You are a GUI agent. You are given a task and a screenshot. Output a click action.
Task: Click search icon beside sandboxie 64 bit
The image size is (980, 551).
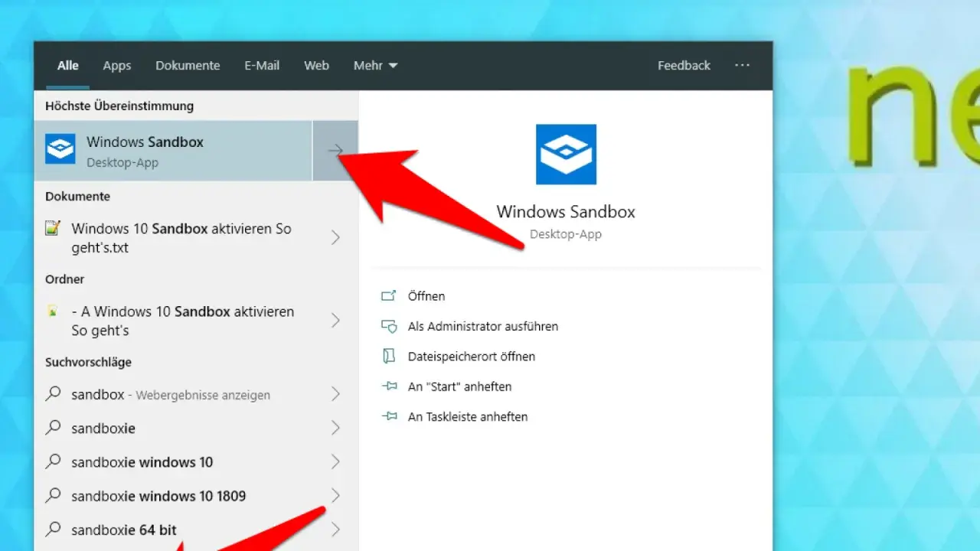tap(53, 529)
